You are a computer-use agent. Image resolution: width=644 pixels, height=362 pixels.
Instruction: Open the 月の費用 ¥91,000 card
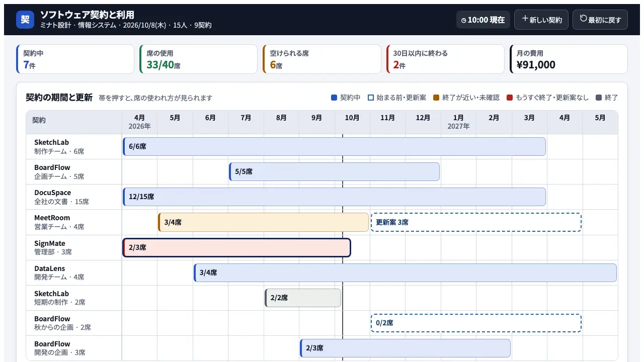coord(569,59)
